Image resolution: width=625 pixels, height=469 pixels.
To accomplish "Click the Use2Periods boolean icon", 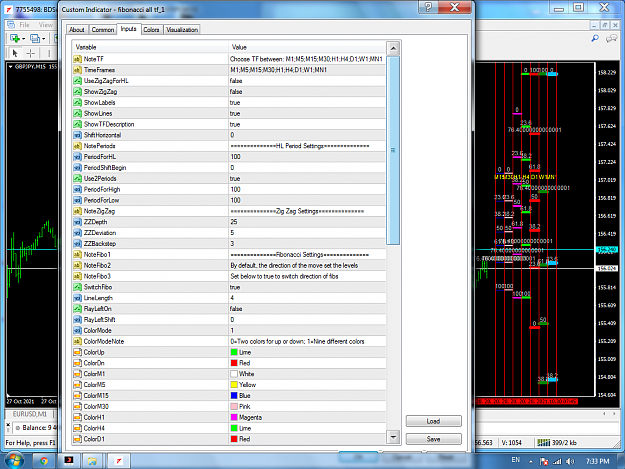I will coord(77,179).
